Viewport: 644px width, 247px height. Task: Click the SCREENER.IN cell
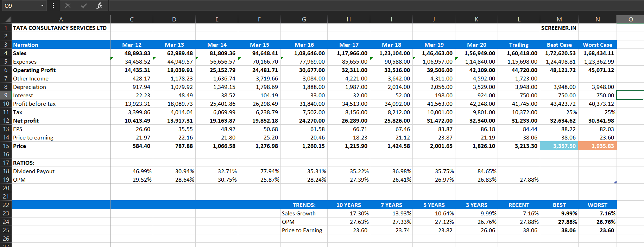click(559, 28)
